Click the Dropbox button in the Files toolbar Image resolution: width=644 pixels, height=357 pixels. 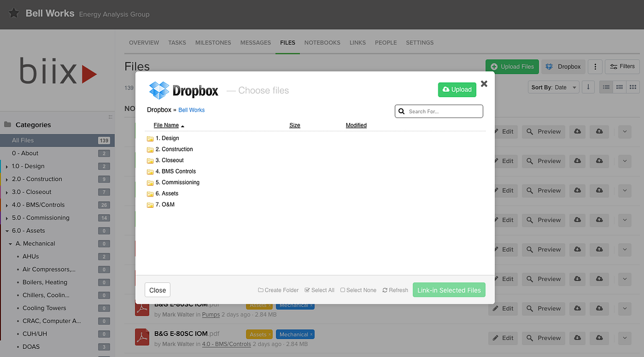563,67
